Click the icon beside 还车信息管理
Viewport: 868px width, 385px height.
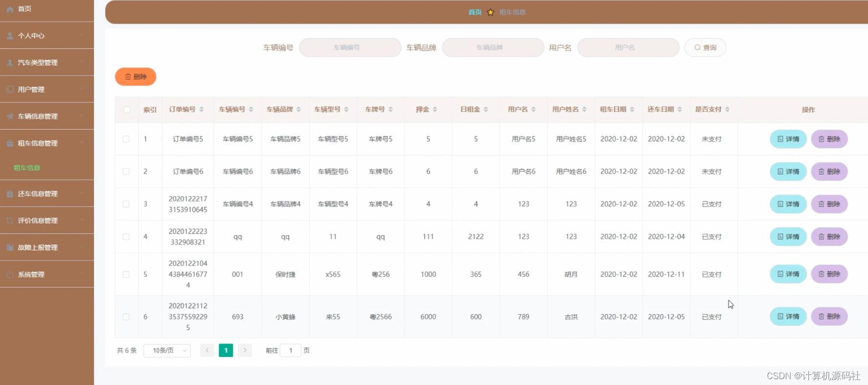pos(10,194)
